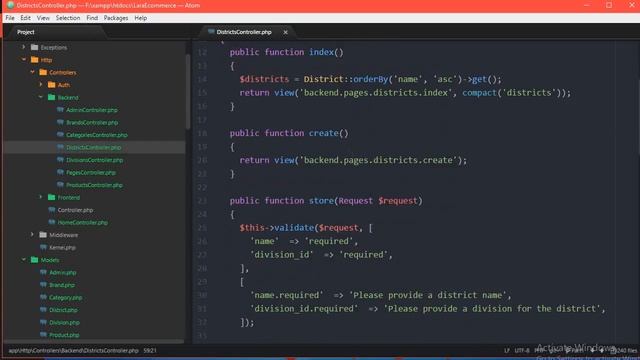Select DistrictsController.php in the tree
Screen dimensions: 640x360
tap(93, 147)
